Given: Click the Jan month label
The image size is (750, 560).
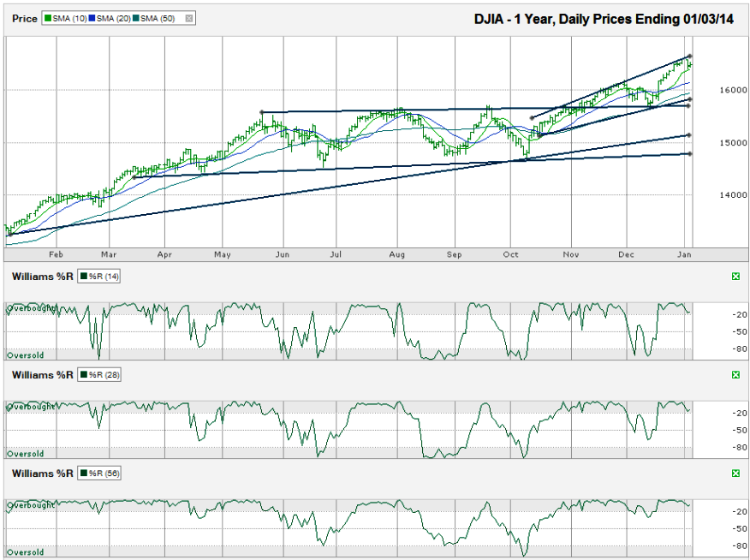Looking at the screenshot, I should tap(684, 254).
